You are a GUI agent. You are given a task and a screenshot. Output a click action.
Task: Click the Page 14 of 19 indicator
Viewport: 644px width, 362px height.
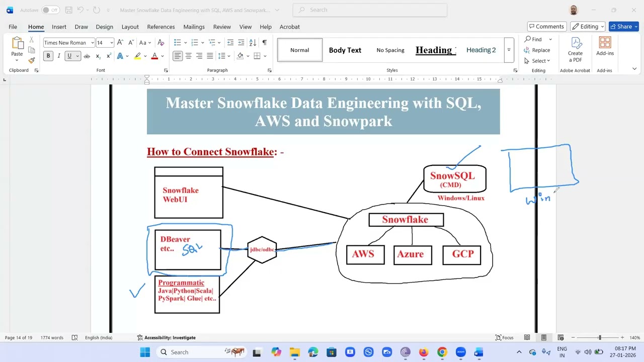(x=19, y=337)
